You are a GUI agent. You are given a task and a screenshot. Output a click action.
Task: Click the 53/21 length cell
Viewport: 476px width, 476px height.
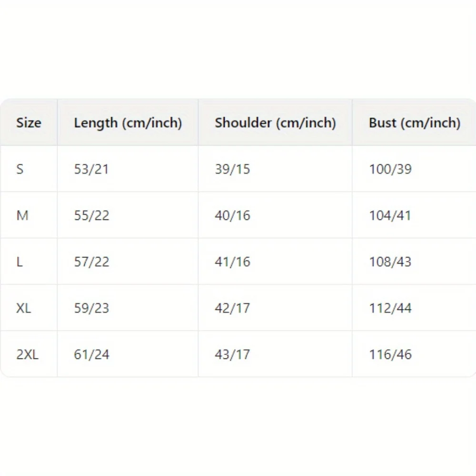(x=91, y=169)
